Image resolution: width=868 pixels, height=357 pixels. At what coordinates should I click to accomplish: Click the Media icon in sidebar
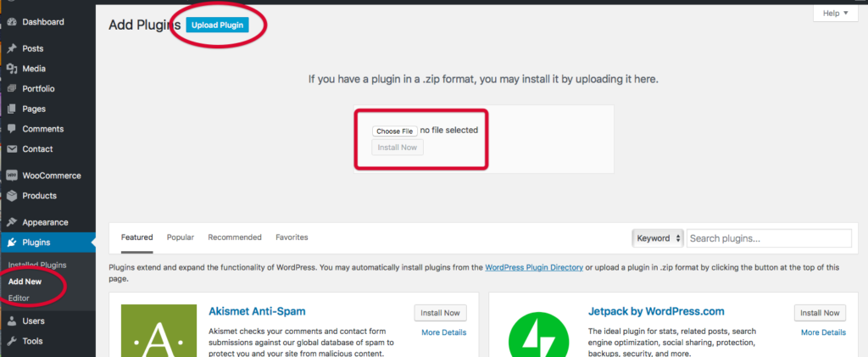12,70
